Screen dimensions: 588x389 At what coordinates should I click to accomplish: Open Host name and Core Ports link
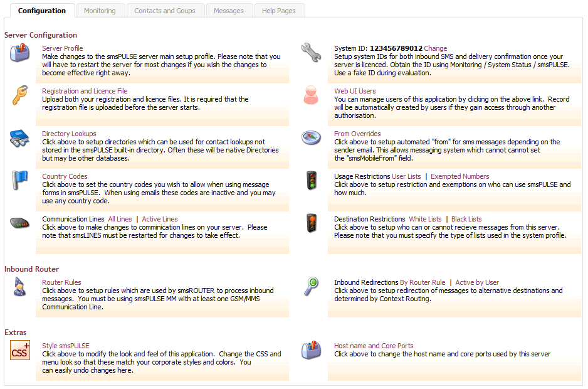coord(374,346)
